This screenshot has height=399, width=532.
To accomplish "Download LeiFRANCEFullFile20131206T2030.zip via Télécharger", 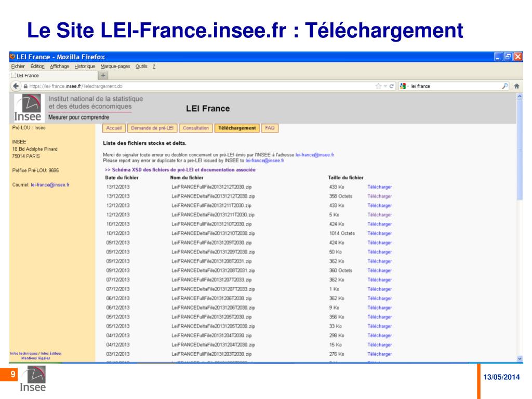I will point(379,298).
